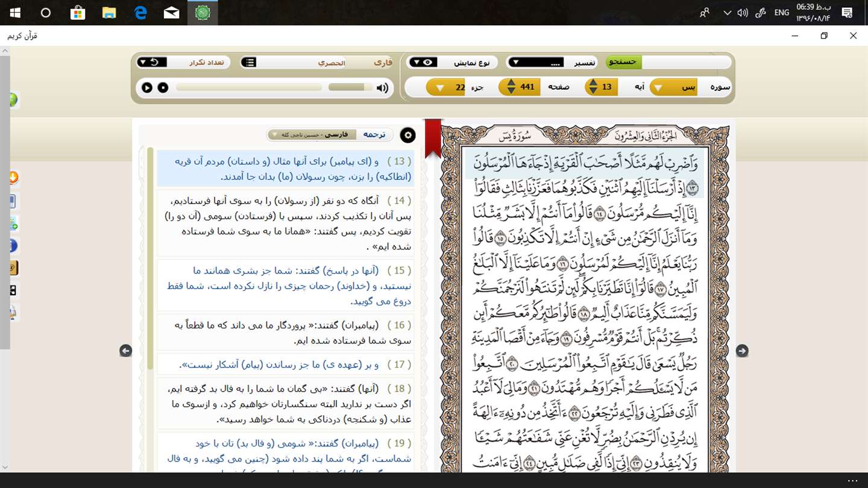Select translation of verse 18
Viewport: 868px width, 488px height.
pyautogui.click(x=286, y=404)
